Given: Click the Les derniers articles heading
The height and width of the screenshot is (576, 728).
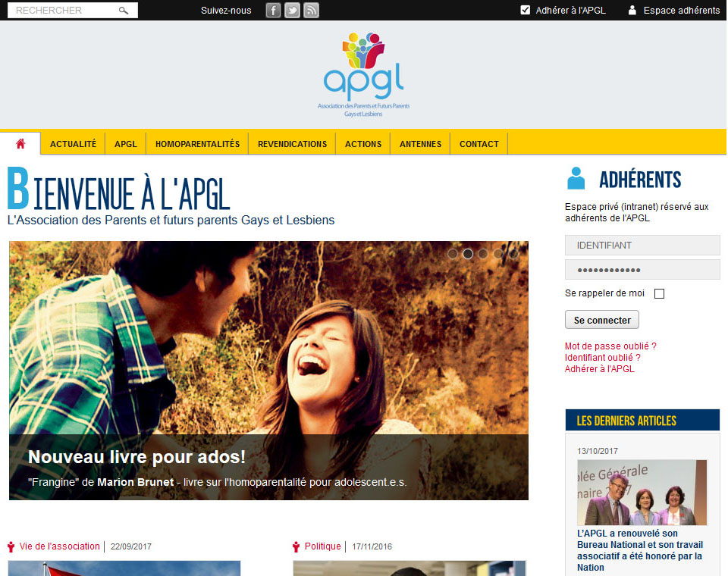Looking at the screenshot, I should click(626, 421).
